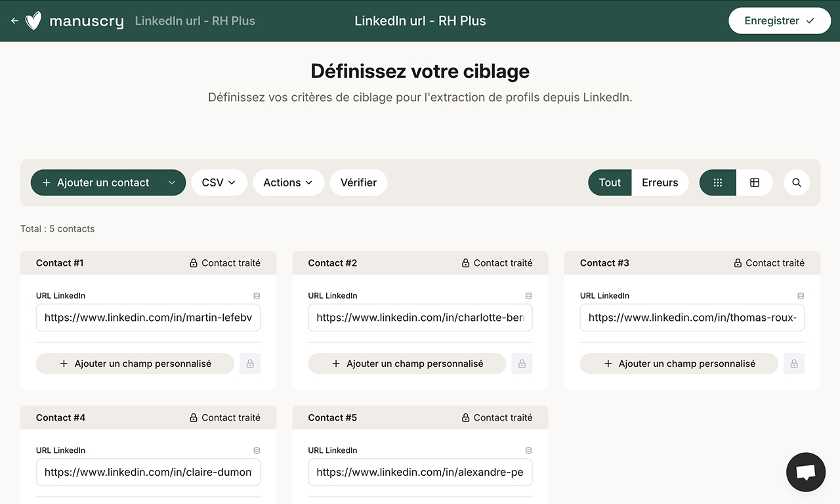Switch to the Erreurs tab
This screenshot has width=840, height=504.
click(660, 182)
